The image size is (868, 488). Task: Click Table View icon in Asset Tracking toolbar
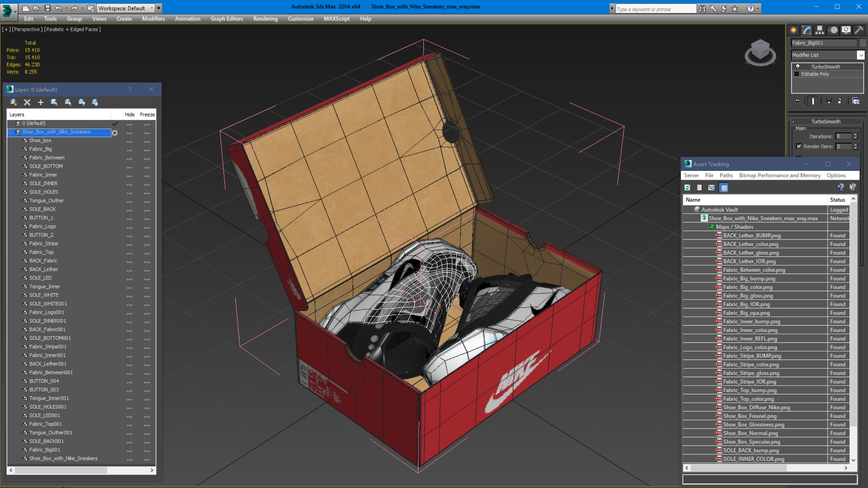pos(724,188)
